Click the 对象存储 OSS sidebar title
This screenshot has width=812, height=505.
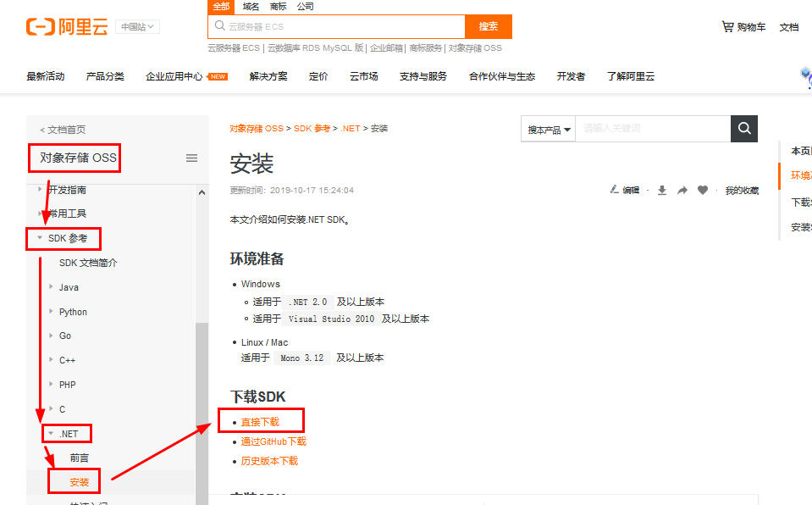tap(78, 158)
